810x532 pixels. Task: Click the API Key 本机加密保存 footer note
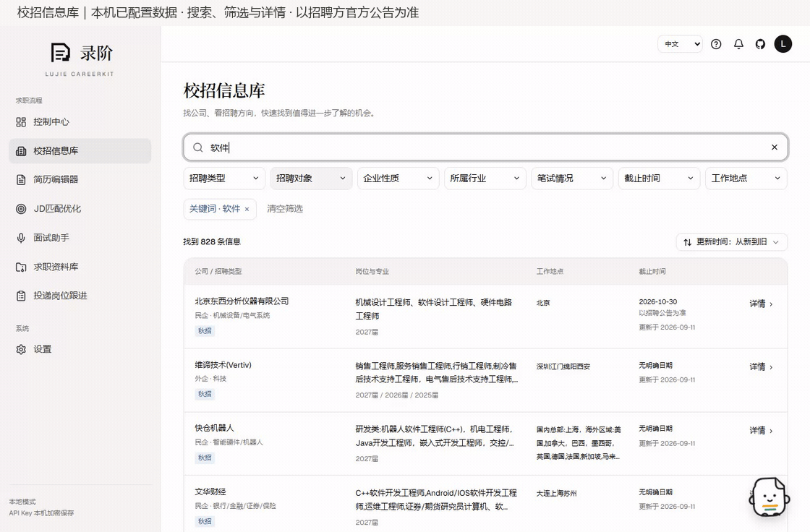tap(41, 513)
